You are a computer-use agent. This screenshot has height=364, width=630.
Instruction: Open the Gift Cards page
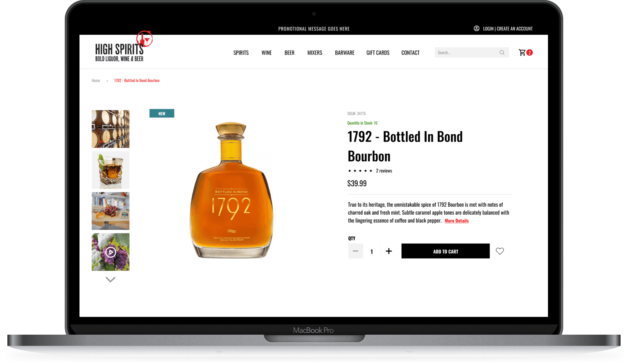[x=378, y=53]
